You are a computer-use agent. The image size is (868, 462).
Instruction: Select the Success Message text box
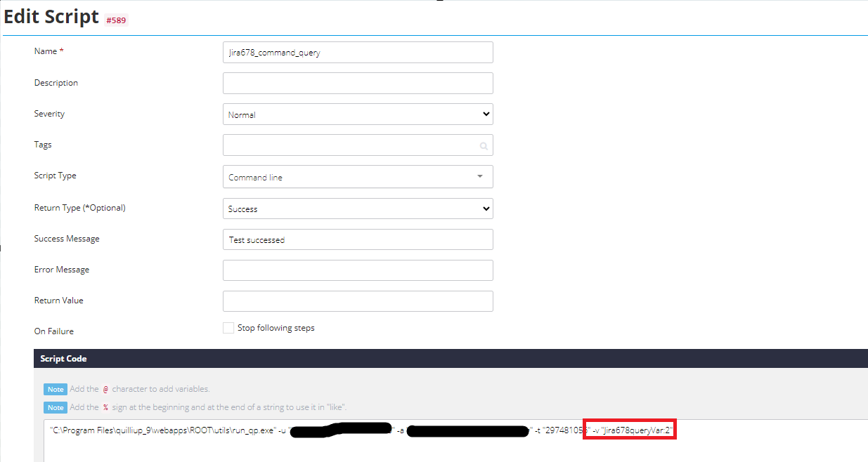pos(358,239)
